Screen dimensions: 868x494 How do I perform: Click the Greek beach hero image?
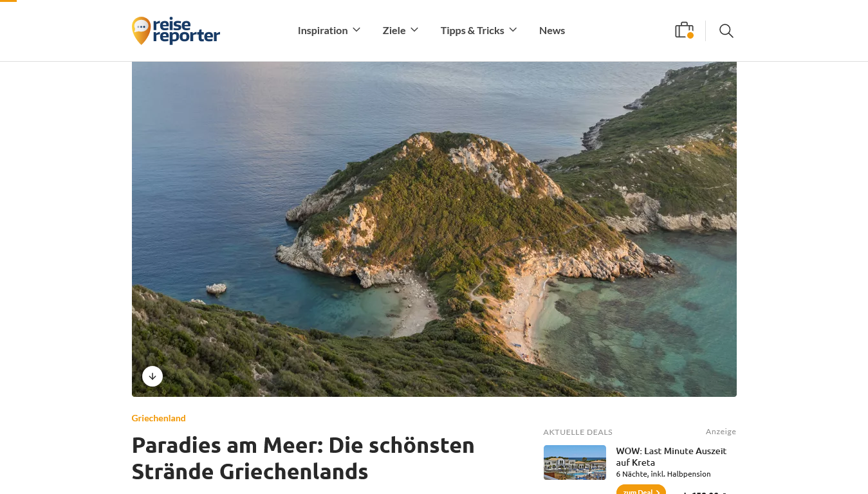[434, 229]
